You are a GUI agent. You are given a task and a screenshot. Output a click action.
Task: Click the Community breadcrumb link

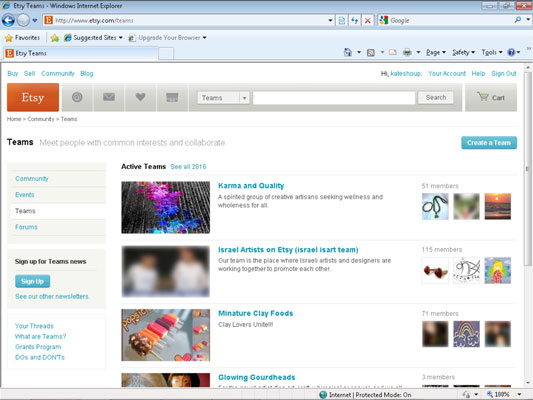41,119
